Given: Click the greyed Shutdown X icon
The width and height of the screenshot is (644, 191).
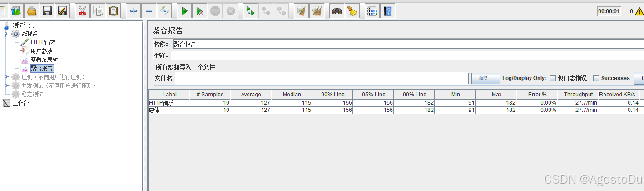Looking at the screenshot, I should pyautogui.click(x=230, y=10).
